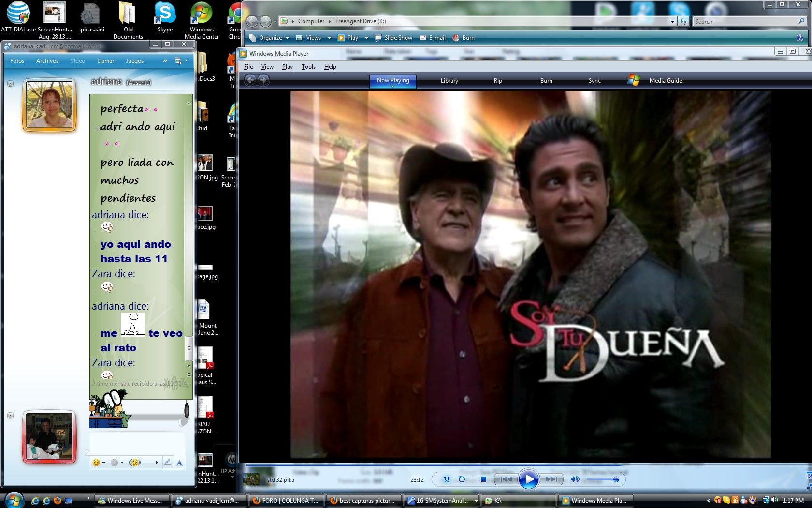Image resolution: width=812 pixels, height=508 pixels.
Task: Send a nudge to adriana
Action: 135,463
